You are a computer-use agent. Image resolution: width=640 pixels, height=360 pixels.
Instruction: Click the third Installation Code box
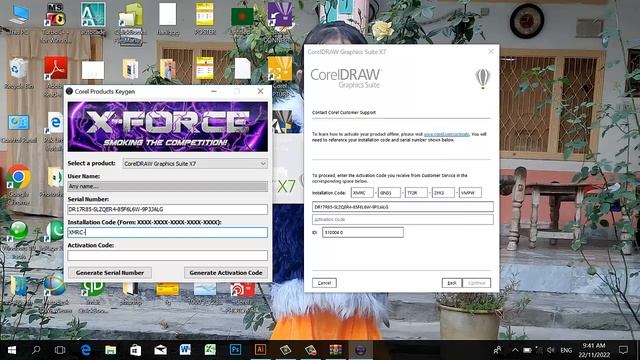pos(416,193)
